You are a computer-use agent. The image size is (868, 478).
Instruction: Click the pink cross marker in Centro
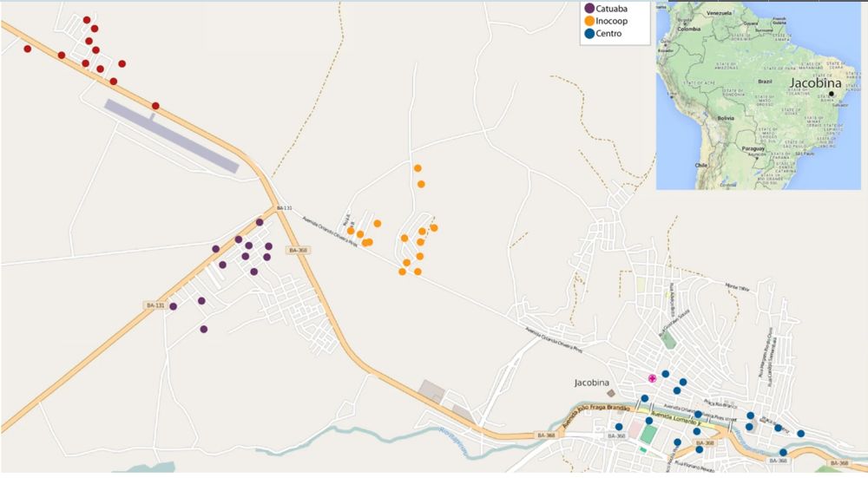pyautogui.click(x=652, y=378)
